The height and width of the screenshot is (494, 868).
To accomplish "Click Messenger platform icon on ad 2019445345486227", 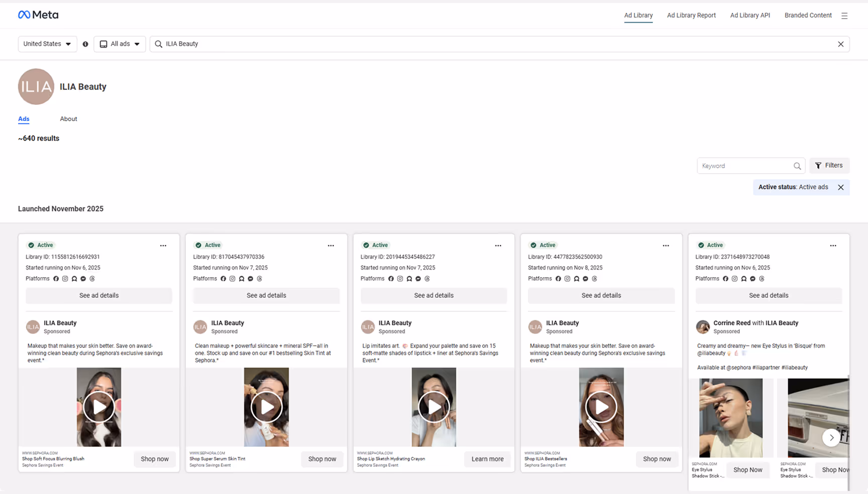I will click(418, 279).
